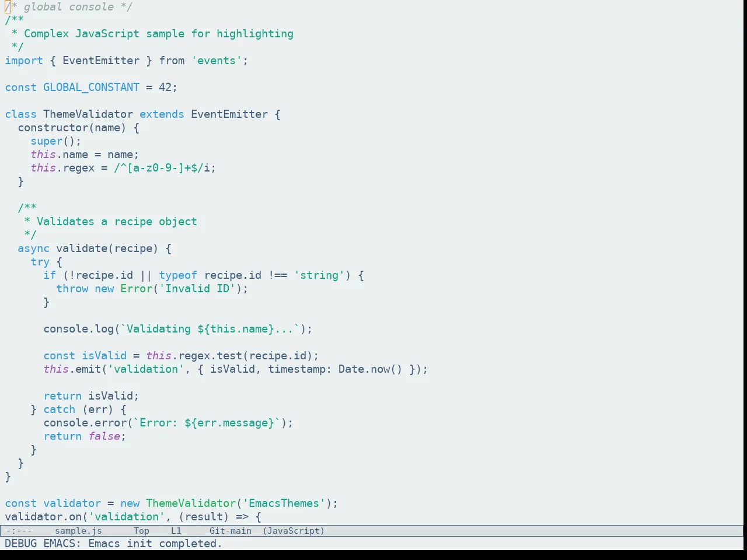This screenshot has width=747, height=560.
Task: Click the 'events' string in the import line
Action: (217, 61)
